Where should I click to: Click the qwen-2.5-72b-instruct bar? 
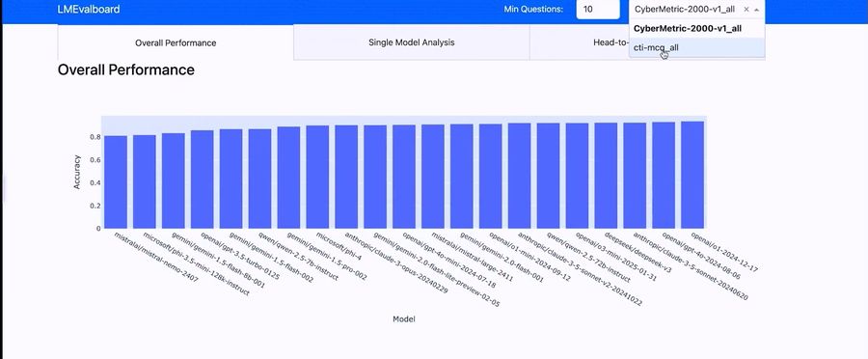[548, 176]
